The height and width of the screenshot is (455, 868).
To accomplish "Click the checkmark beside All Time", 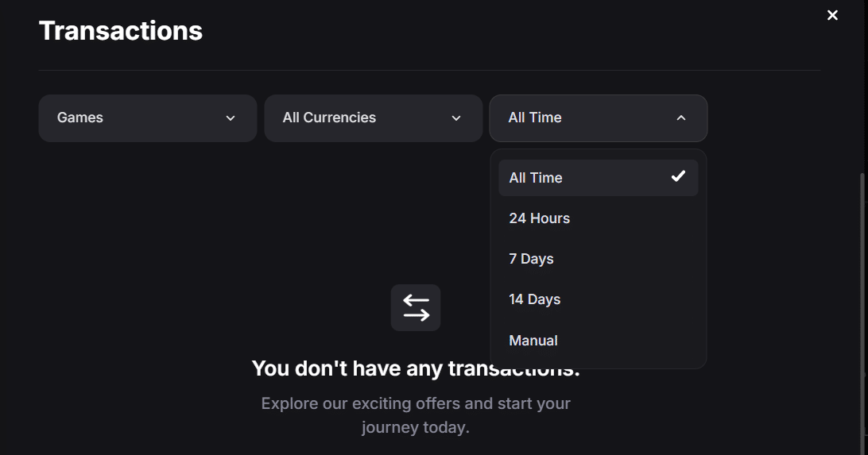I will pyautogui.click(x=678, y=176).
